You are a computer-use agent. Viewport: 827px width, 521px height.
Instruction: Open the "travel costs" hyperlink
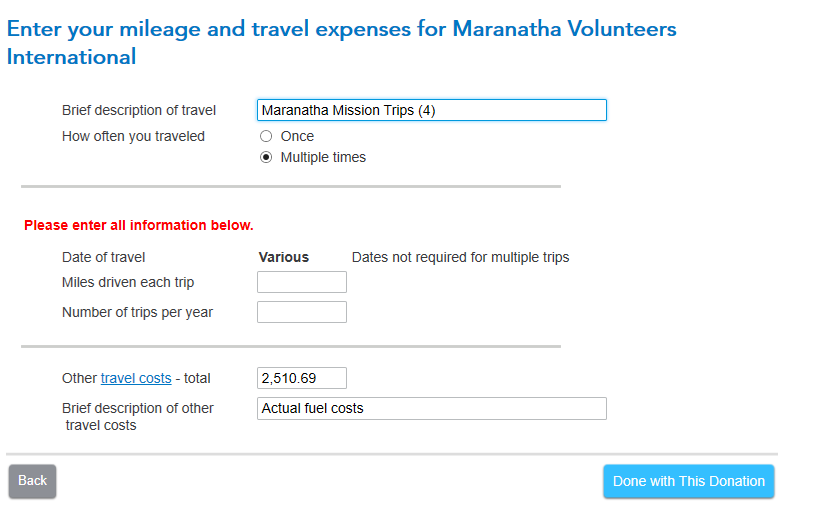pyautogui.click(x=136, y=378)
